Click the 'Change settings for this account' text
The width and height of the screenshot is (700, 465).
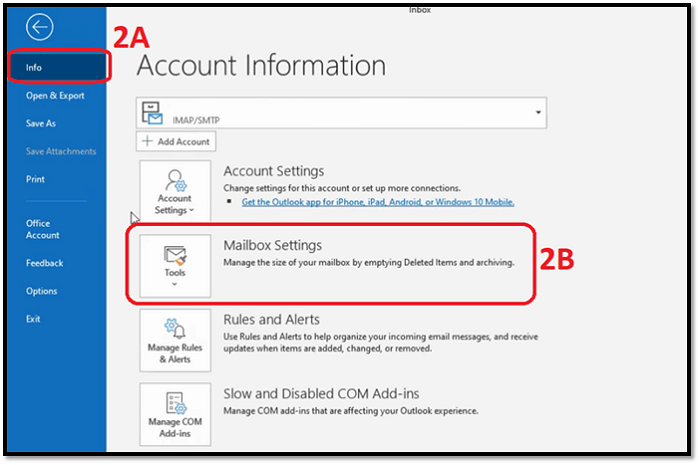tap(342, 188)
